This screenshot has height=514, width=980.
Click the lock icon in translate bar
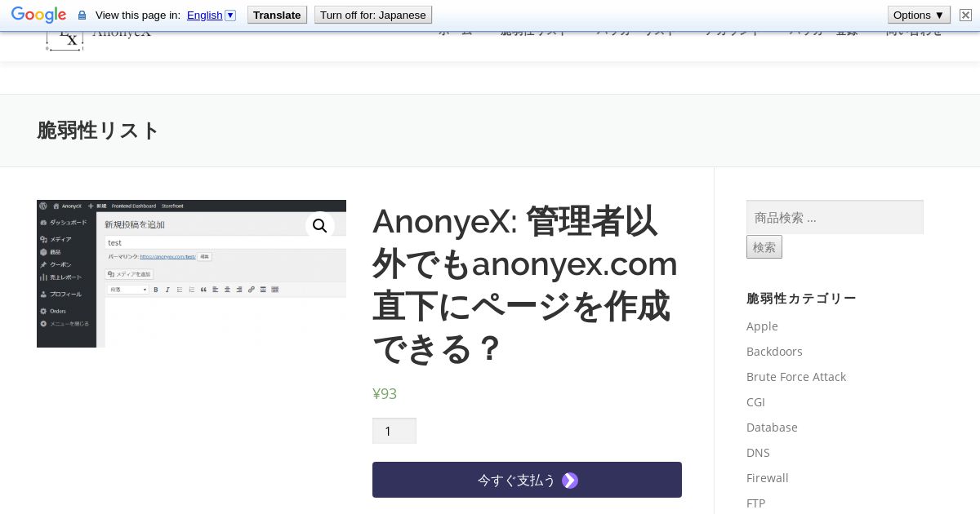(x=82, y=16)
